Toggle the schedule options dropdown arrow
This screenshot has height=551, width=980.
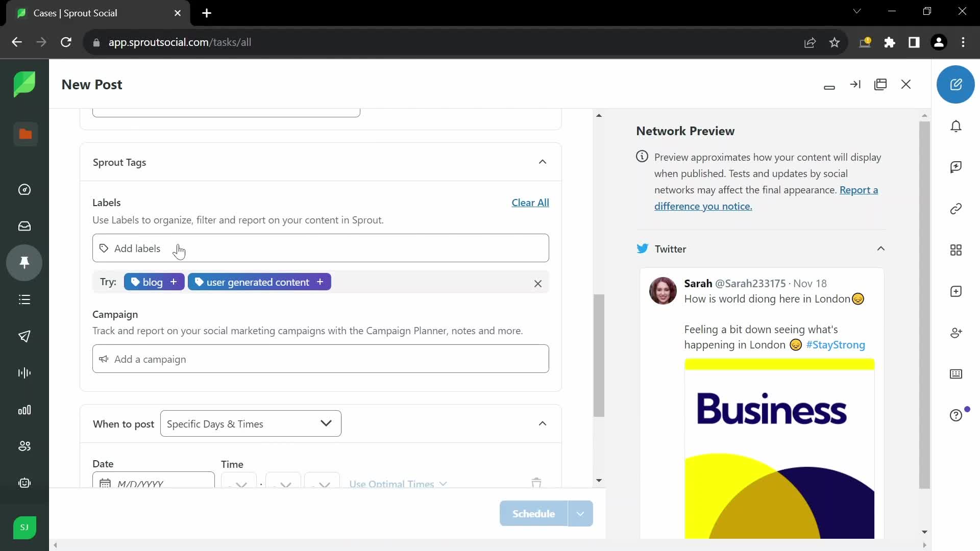click(x=581, y=514)
